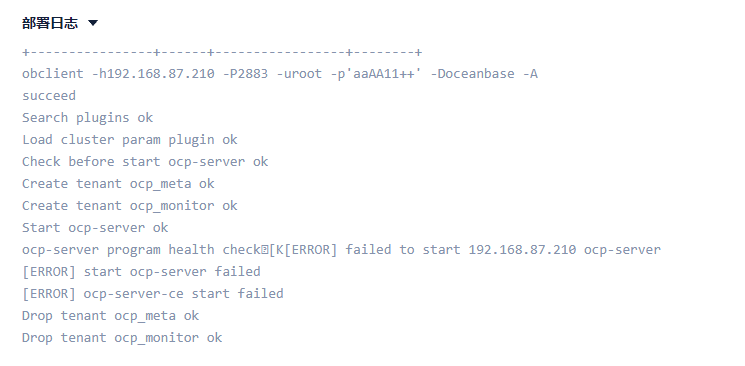Screen dimensions: 745x366
Task: Click the 'Start ocp-server ok' line
Action: point(95,228)
